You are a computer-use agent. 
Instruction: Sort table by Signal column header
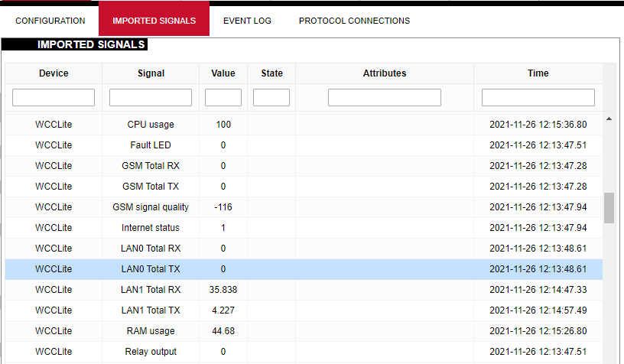[x=151, y=73]
